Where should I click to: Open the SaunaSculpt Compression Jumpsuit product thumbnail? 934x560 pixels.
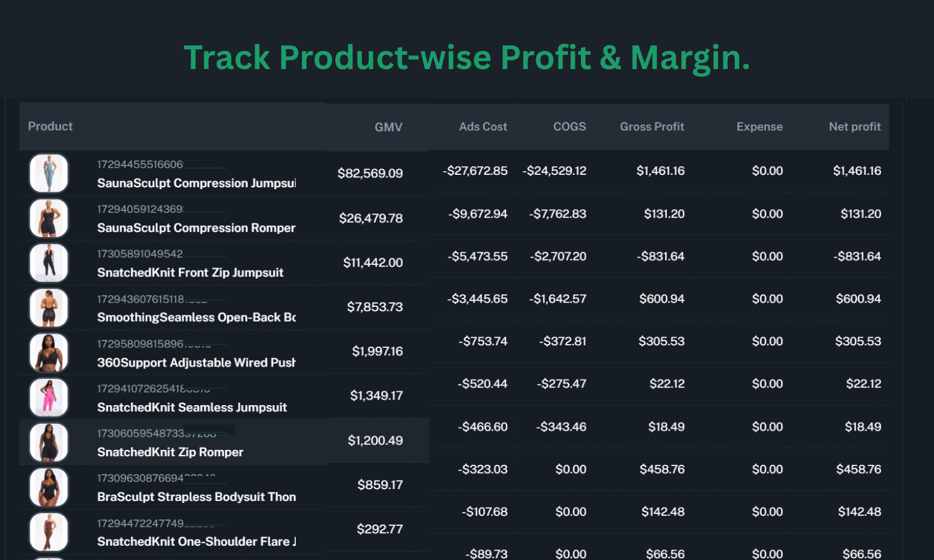[x=49, y=174]
